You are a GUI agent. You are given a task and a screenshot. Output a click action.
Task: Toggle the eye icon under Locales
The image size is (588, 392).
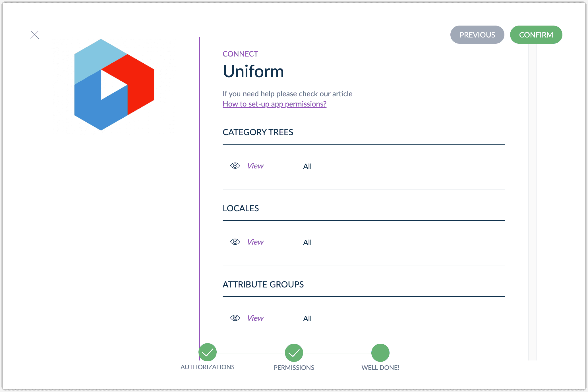(235, 241)
